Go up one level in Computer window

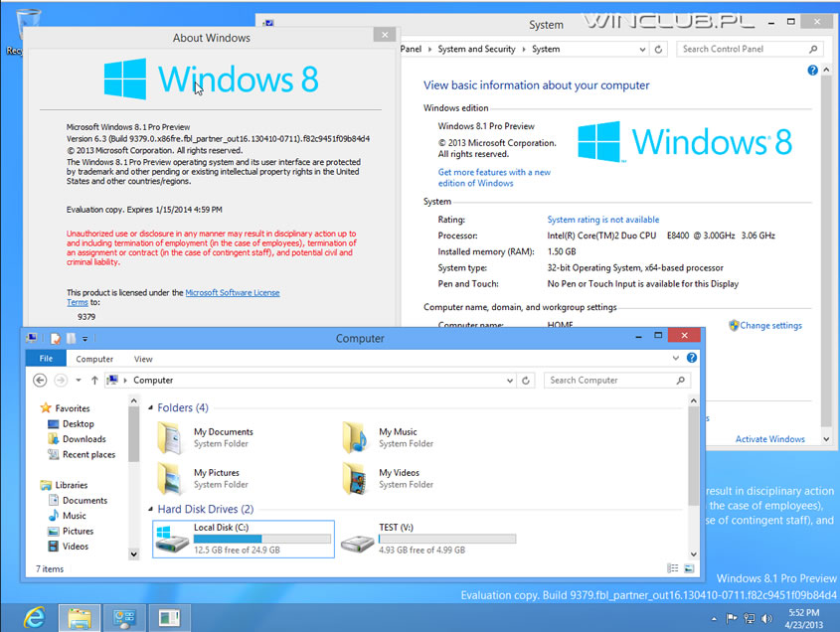(94, 381)
